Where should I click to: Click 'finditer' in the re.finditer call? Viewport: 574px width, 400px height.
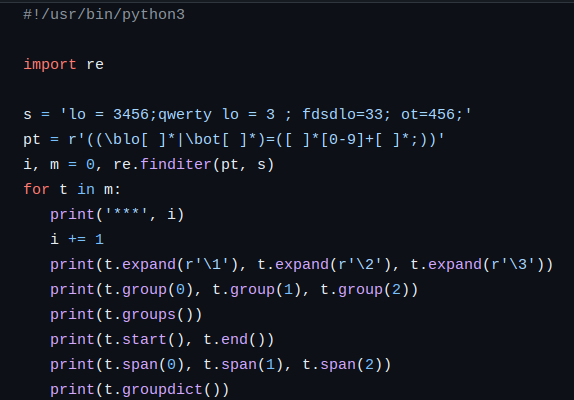coord(176,165)
